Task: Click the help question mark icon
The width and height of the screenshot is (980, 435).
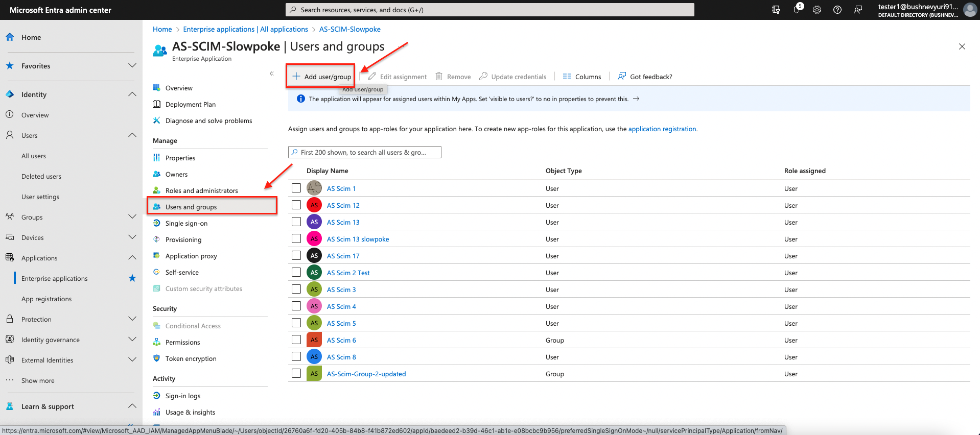Action: click(x=837, y=10)
